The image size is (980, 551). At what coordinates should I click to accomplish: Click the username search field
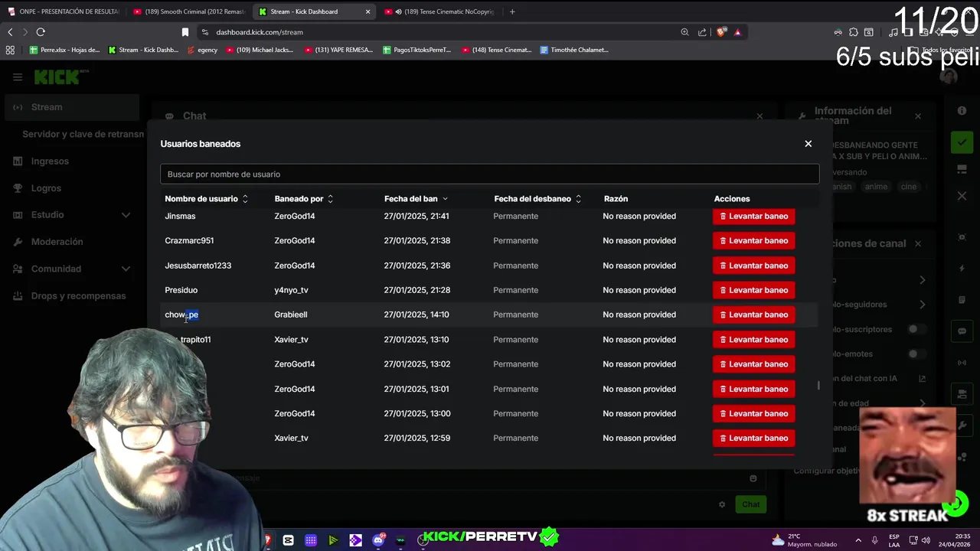coord(489,174)
